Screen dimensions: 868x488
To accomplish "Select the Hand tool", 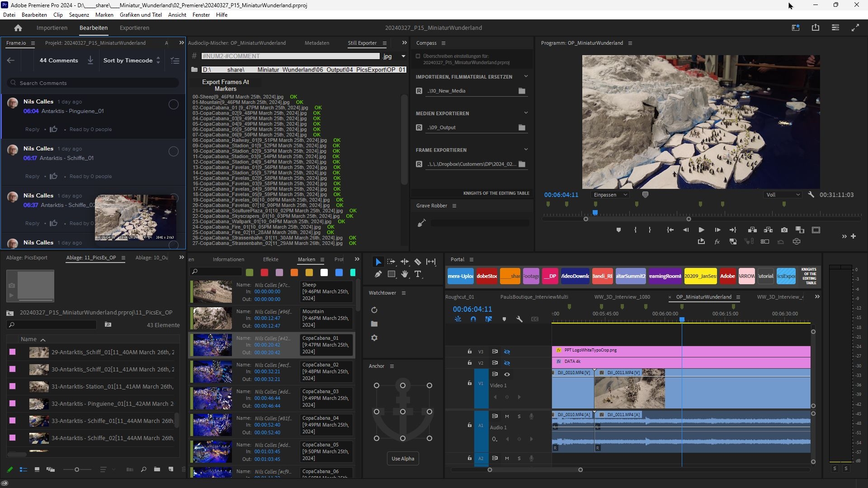I will (405, 274).
